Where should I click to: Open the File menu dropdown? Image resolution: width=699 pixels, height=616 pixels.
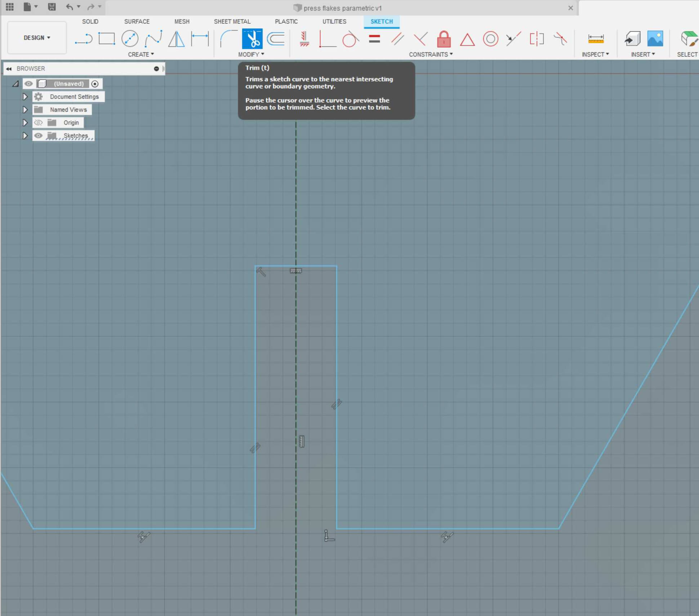click(30, 6)
